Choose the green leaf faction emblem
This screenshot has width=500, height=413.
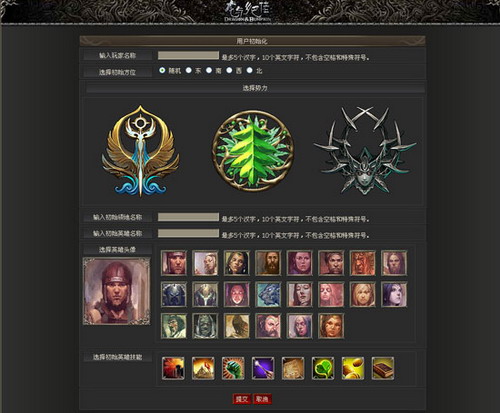[x=253, y=151]
